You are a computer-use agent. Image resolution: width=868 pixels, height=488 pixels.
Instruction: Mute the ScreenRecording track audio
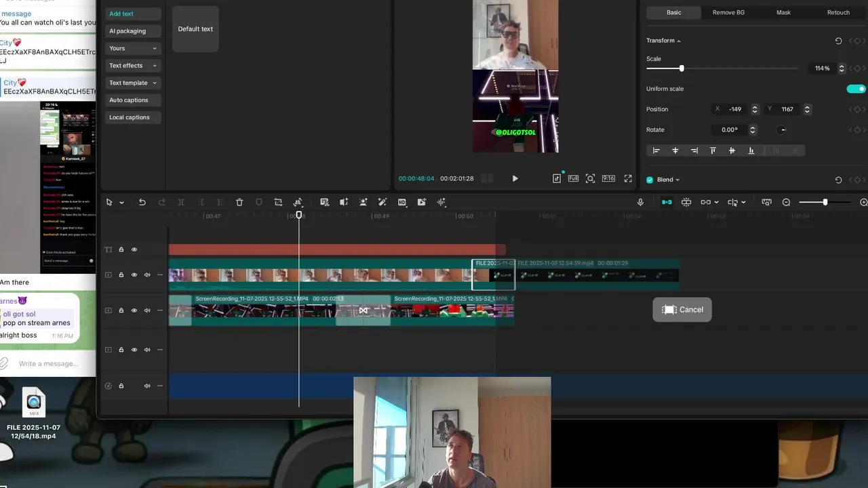[x=147, y=310]
